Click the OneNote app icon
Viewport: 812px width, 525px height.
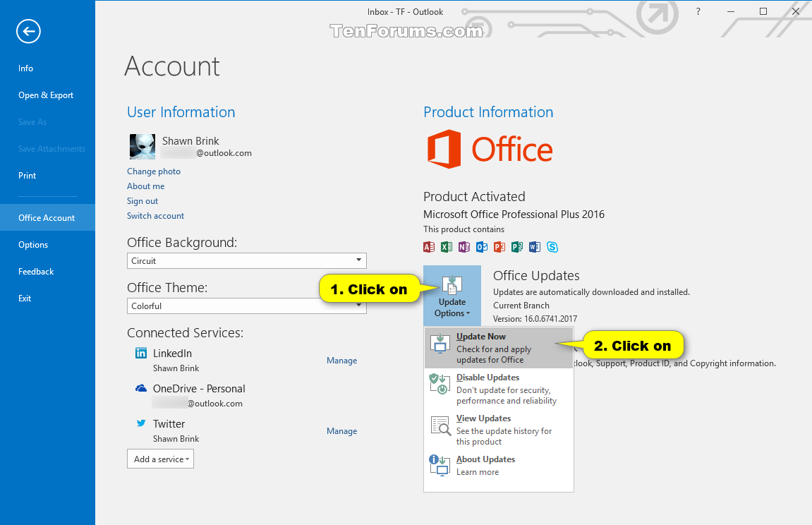click(x=464, y=247)
